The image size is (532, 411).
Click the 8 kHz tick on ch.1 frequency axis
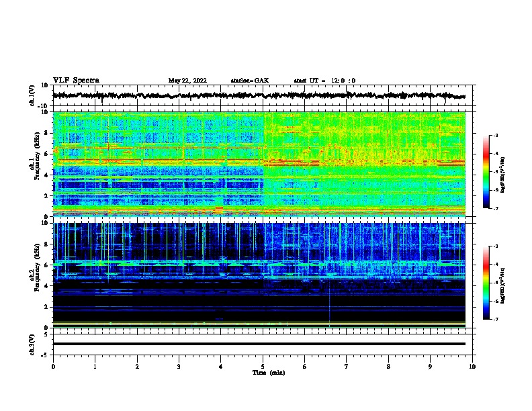point(46,133)
